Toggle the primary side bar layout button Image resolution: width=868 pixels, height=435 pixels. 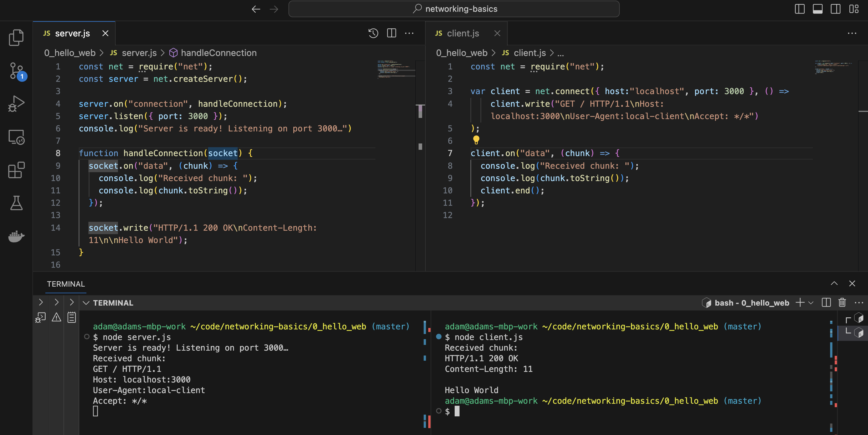coord(799,9)
